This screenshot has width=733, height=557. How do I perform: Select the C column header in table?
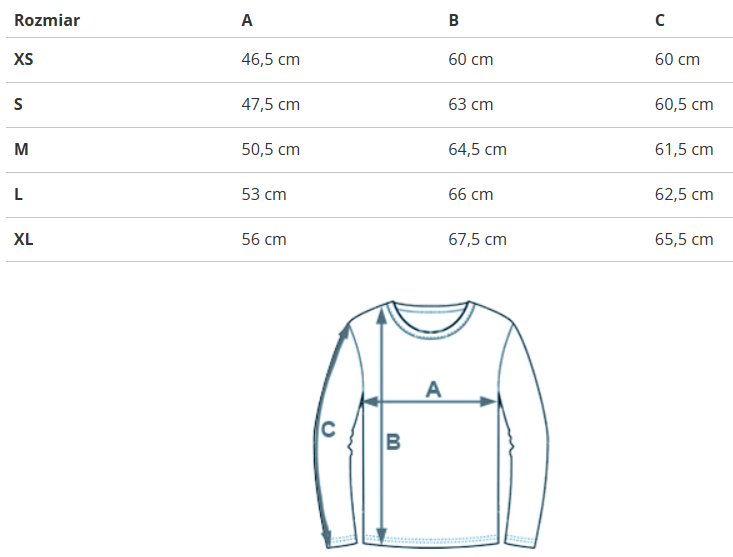[x=660, y=20]
